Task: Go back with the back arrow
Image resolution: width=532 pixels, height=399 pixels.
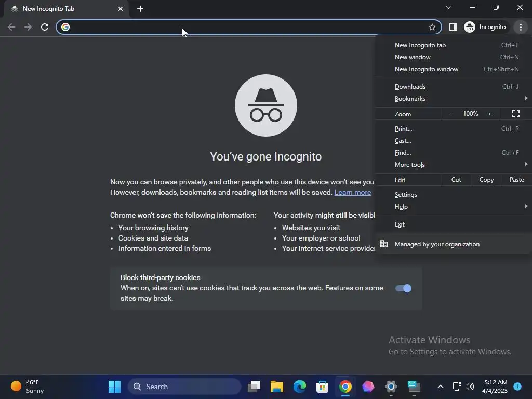Action: click(x=11, y=27)
